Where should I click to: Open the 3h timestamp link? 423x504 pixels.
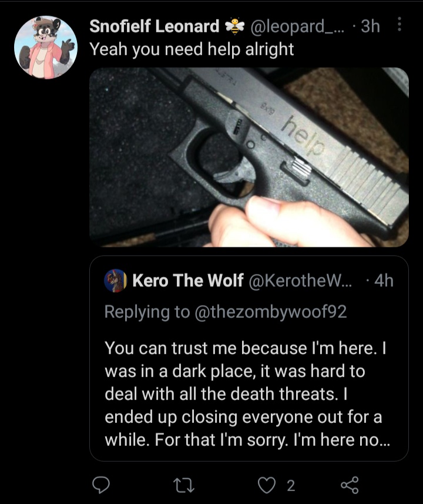(x=370, y=26)
